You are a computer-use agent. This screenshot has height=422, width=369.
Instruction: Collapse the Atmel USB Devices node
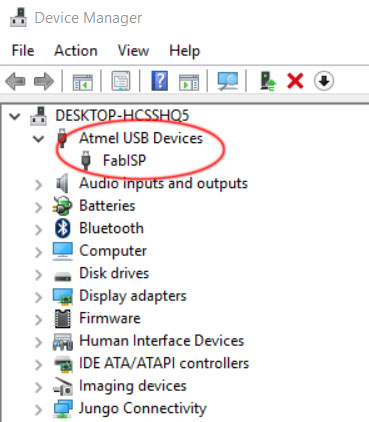pyautogui.click(x=39, y=138)
